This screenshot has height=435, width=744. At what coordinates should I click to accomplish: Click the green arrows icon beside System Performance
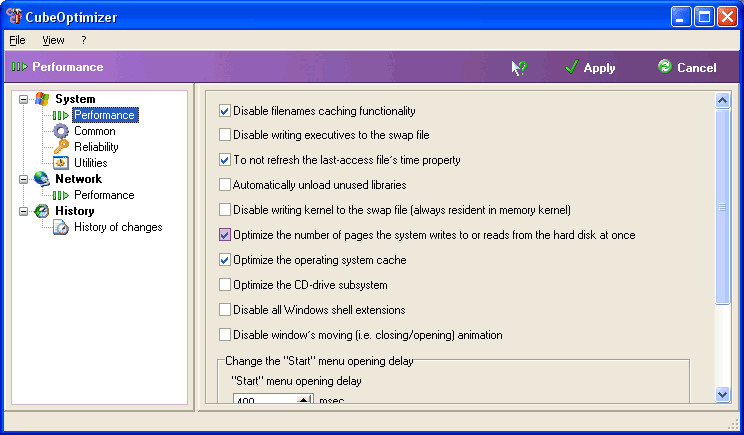(x=61, y=115)
